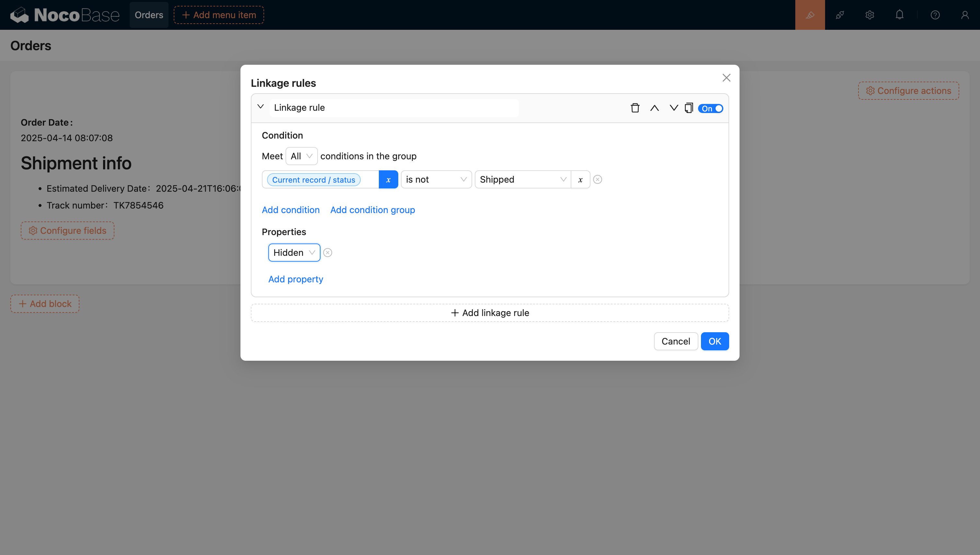Move linkage rule up with arrow
The image size is (980, 555).
tap(654, 108)
